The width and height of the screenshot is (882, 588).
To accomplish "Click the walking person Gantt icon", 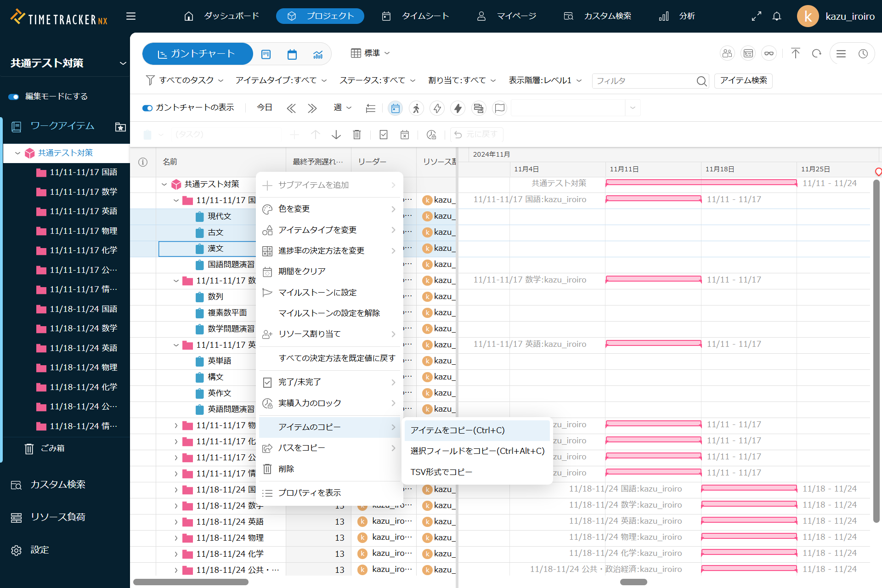I will point(416,108).
